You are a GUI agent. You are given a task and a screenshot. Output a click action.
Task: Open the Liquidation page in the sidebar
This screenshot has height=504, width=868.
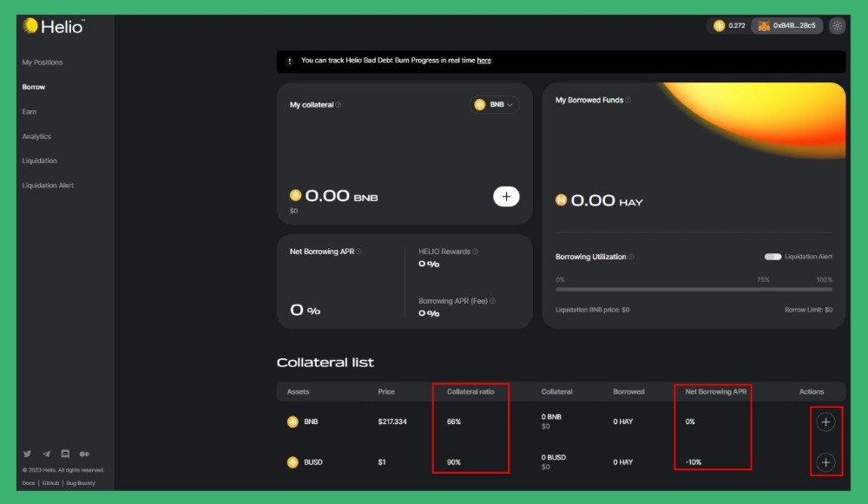coord(39,160)
